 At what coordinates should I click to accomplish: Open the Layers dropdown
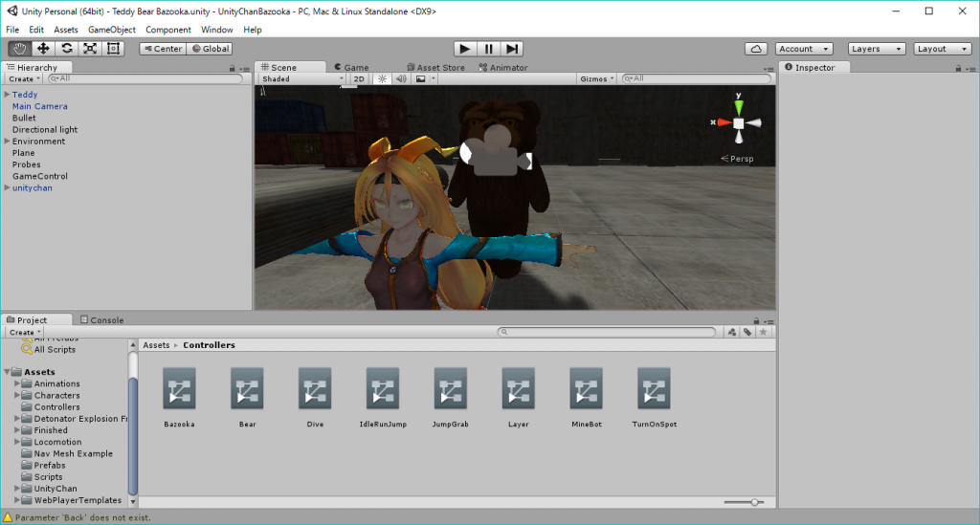[x=877, y=49]
